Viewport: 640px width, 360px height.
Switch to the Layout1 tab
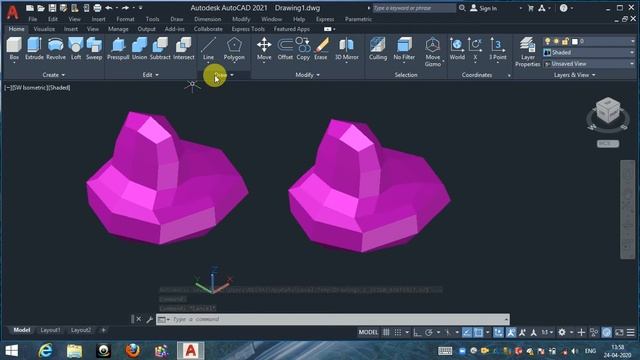pos(50,330)
